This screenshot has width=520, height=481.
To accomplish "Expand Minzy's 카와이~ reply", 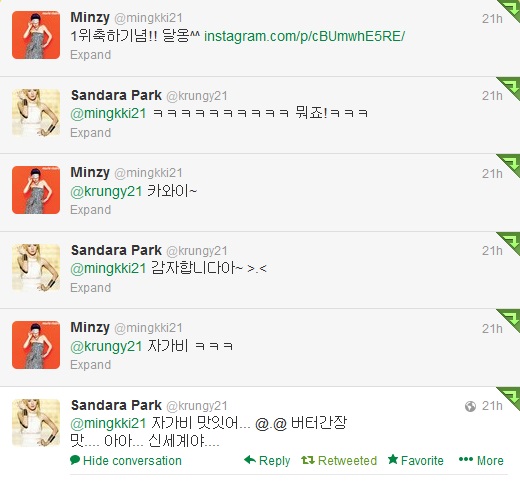I will pos(91,210).
